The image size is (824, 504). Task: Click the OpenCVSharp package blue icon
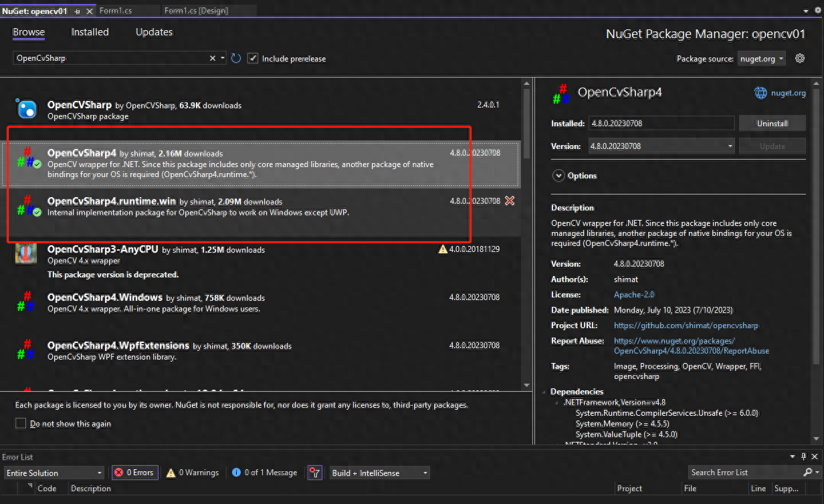click(27, 108)
